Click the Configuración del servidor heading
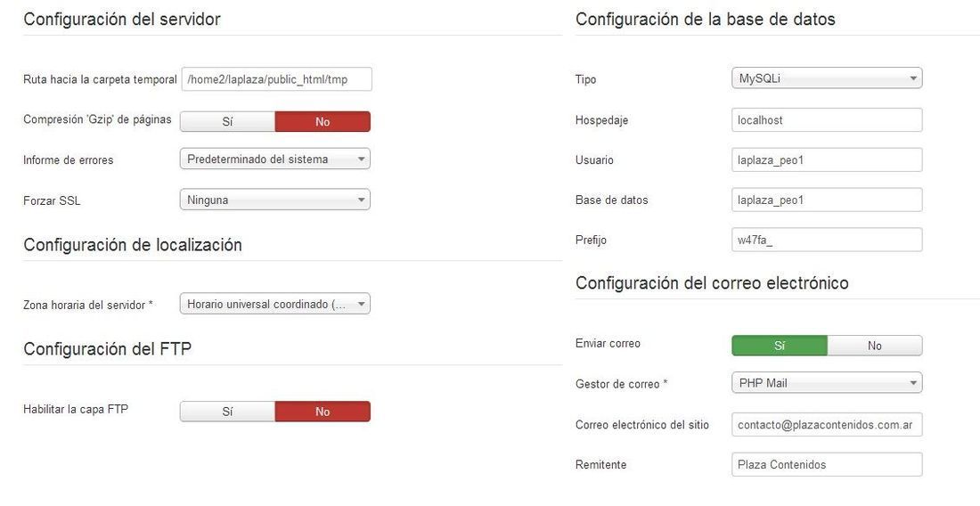The image size is (980, 506). [122, 20]
